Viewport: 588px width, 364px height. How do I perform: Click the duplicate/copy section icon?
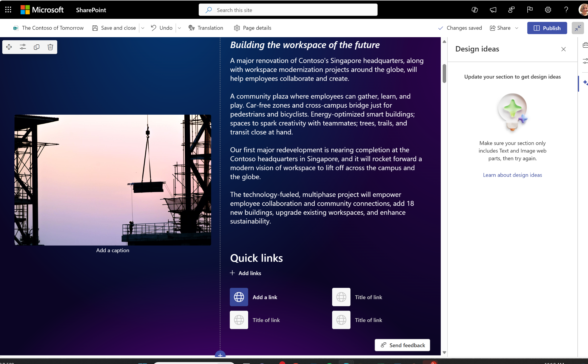coord(36,47)
